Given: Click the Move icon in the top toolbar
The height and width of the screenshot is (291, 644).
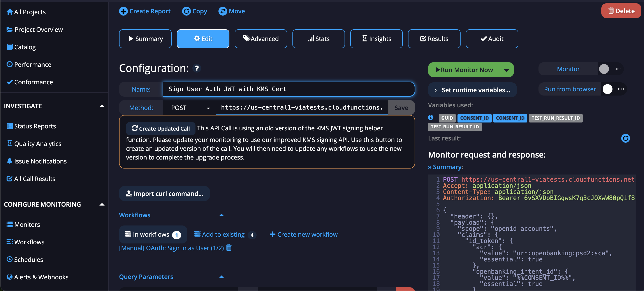Looking at the screenshot, I should (222, 11).
